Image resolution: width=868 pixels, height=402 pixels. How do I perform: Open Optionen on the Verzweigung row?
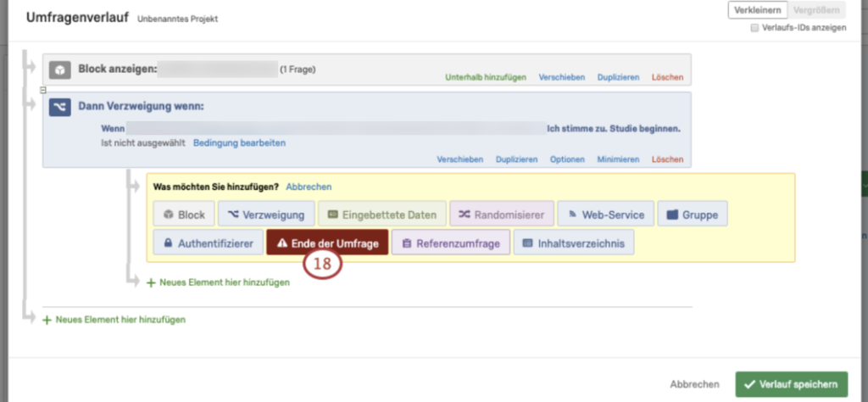pos(567,159)
